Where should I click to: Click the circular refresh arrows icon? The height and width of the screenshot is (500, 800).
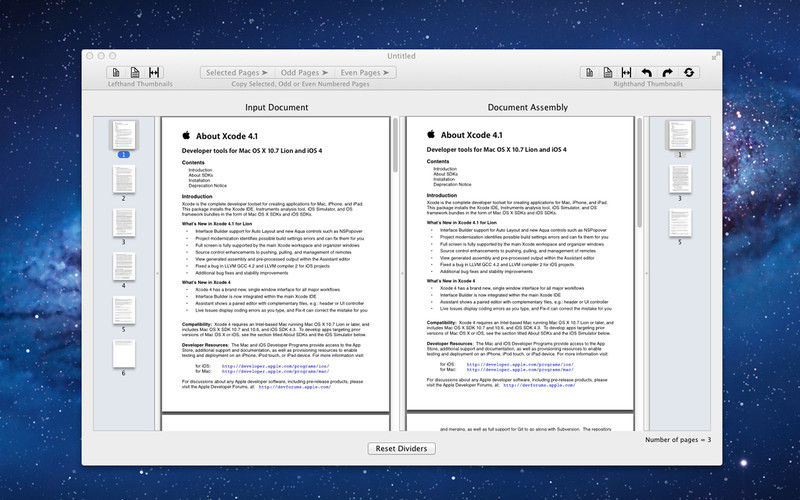pos(689,72)
